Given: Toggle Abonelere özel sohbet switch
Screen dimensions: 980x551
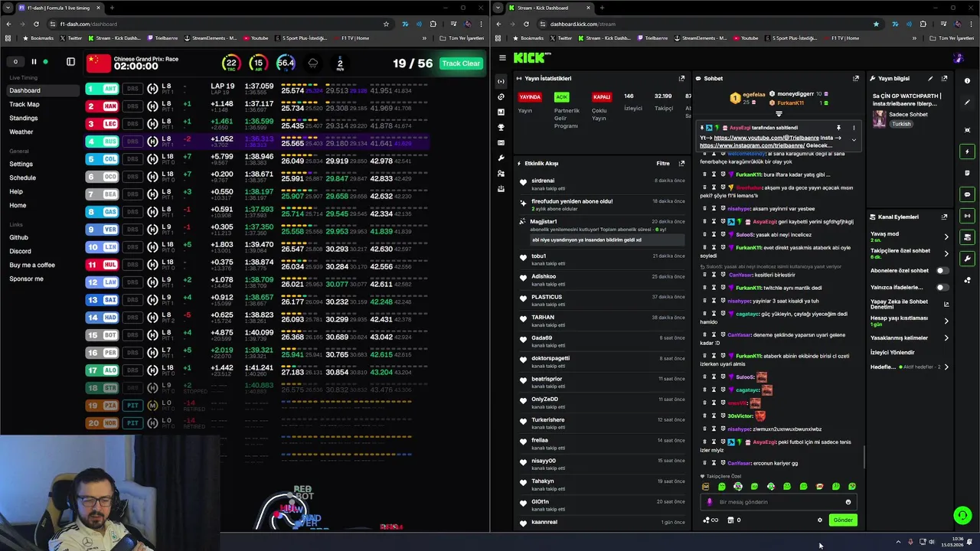Looking at the screenshot, I should point(942,271).
